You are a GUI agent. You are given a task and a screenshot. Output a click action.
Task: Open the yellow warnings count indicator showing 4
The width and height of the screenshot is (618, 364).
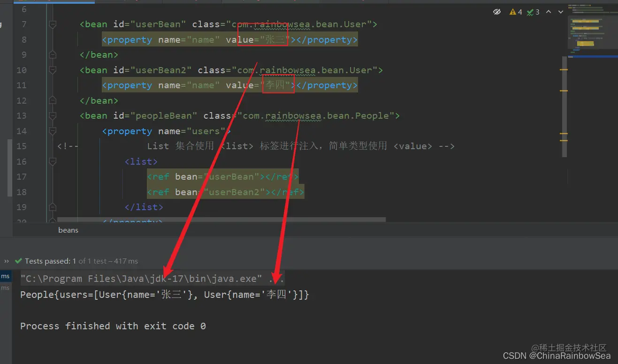[x=516, y=12]
